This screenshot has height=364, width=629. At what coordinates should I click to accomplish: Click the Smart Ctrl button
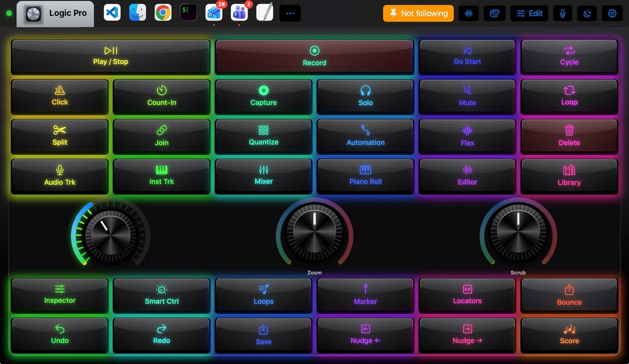(162, 296)
